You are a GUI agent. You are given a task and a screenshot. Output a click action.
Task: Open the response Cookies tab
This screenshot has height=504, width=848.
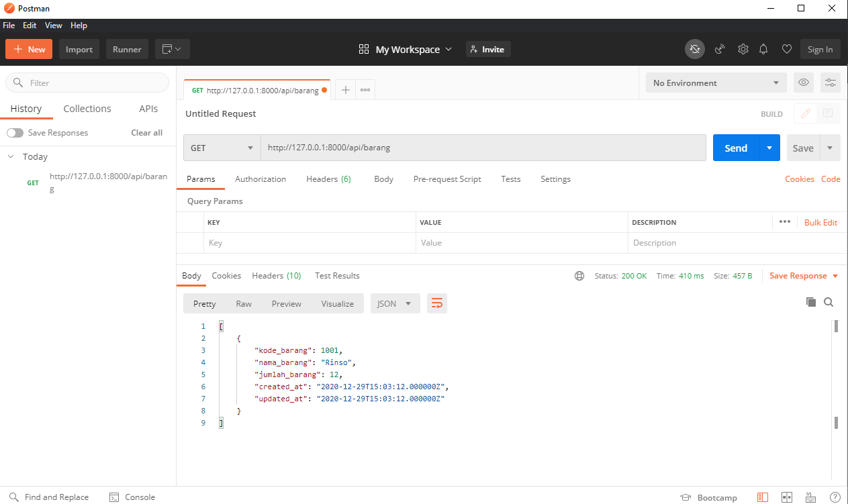pyautogui.click(x=226, y=276)
